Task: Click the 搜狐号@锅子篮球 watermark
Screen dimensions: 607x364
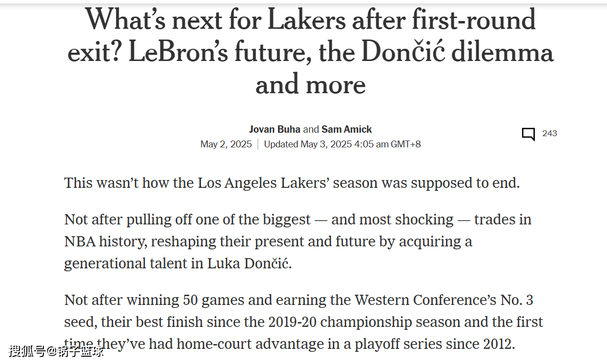Action: click(x=57, y=350)
